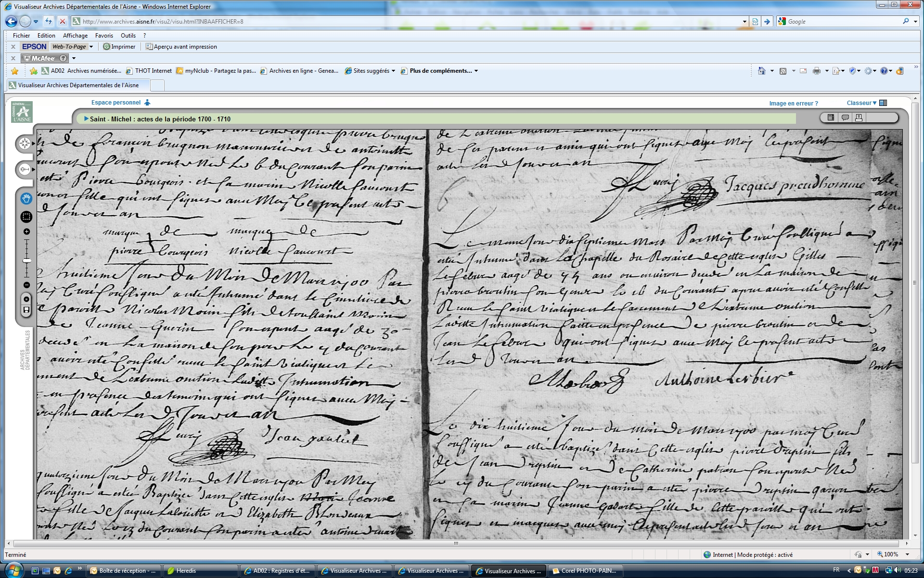924x578 pixels.
Task: Open the EPSON Web-To-Page dropdown arrow
Action: coord(91,47)
